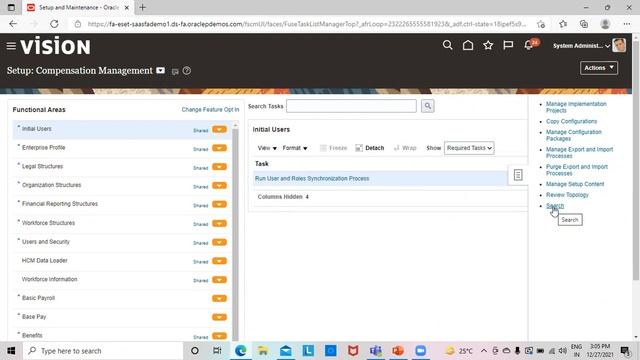Click the tasks panel drawer icon

(x=518, y=175)
